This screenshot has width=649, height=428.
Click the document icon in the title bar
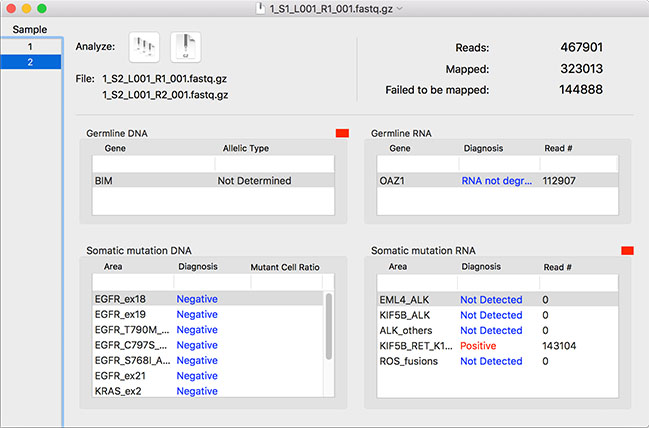click(x=260, y=8)
